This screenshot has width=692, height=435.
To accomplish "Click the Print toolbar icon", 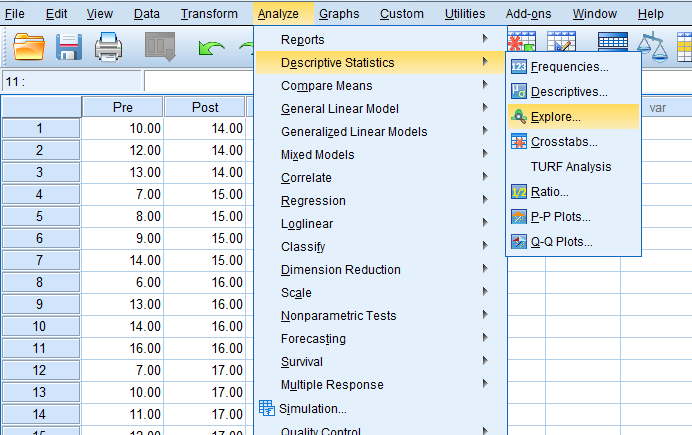I will [108, 47].
